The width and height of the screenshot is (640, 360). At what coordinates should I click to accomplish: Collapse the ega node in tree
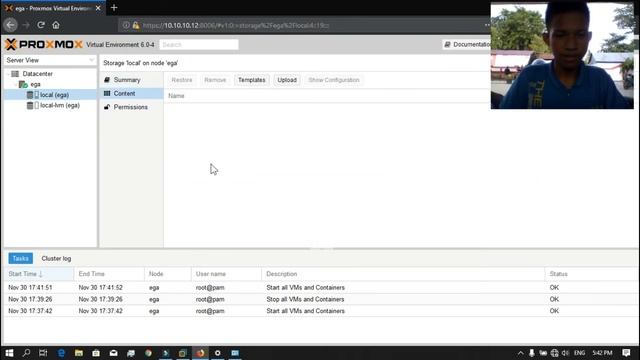click(x=16, y=84)
